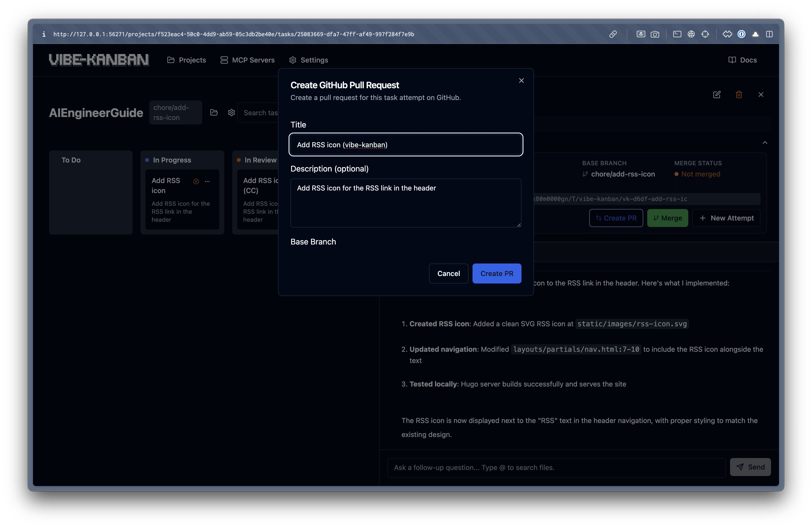812x528 pixels.
Task: Click the camera screenshot icon
Action: (x=655, y=34)
